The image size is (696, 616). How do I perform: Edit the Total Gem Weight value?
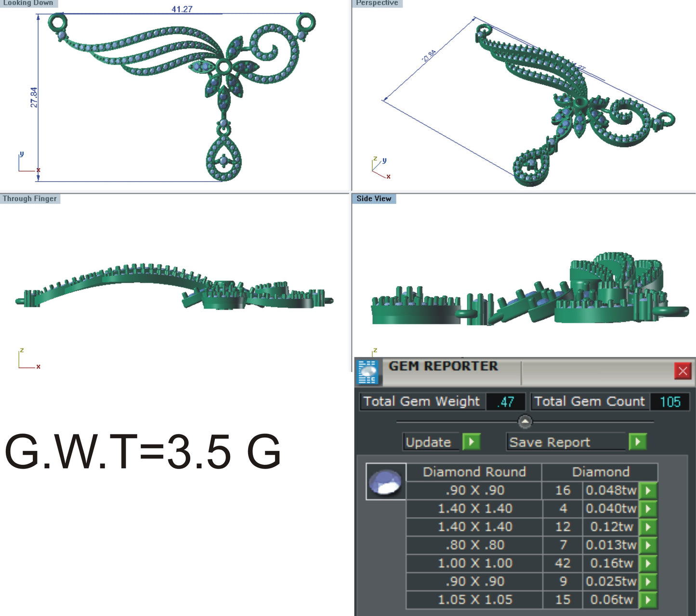[x=505, y=402]
